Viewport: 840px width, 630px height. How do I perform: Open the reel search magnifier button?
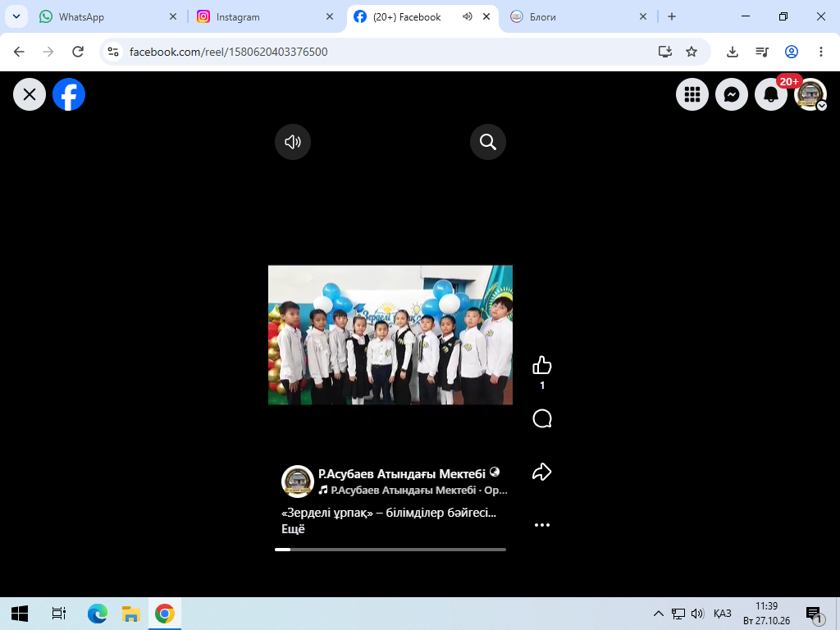pos(487,142)
